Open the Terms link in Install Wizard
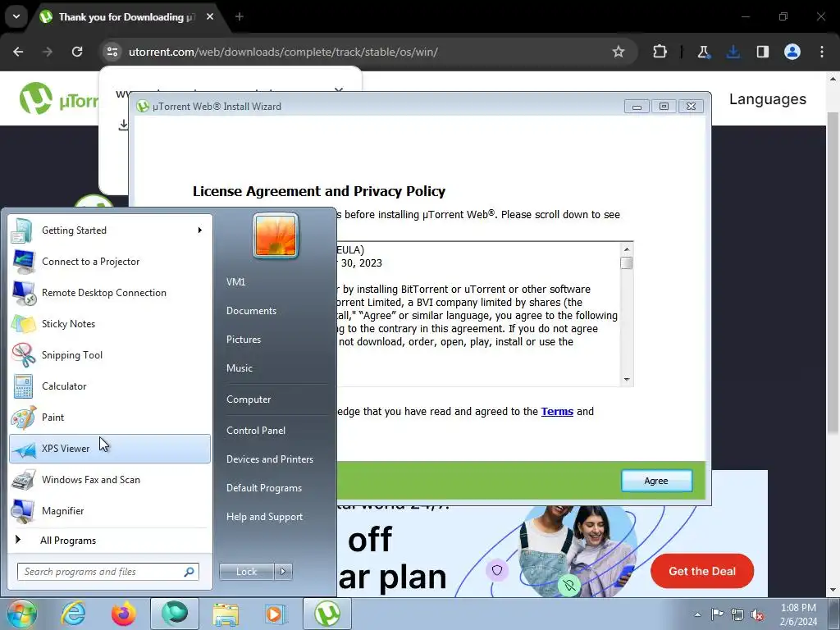Viewport: 840px width, 630px height. click(557, 412)
